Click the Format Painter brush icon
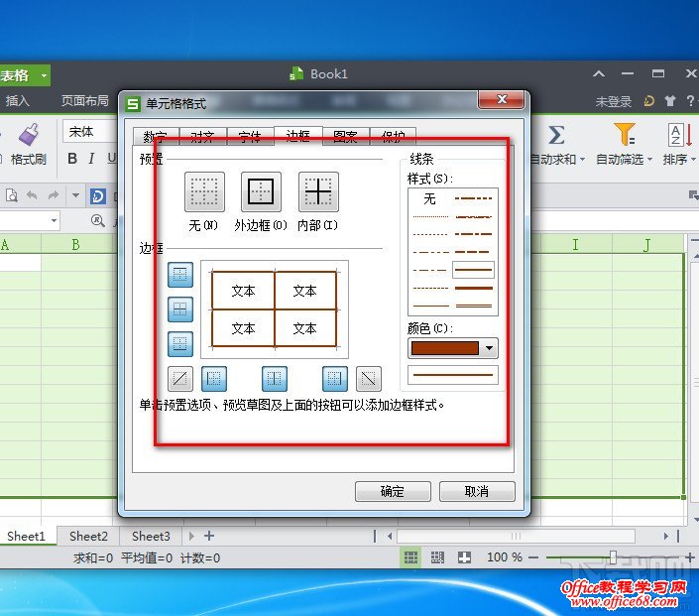The image size is (699, 616). tap(29, 135)
